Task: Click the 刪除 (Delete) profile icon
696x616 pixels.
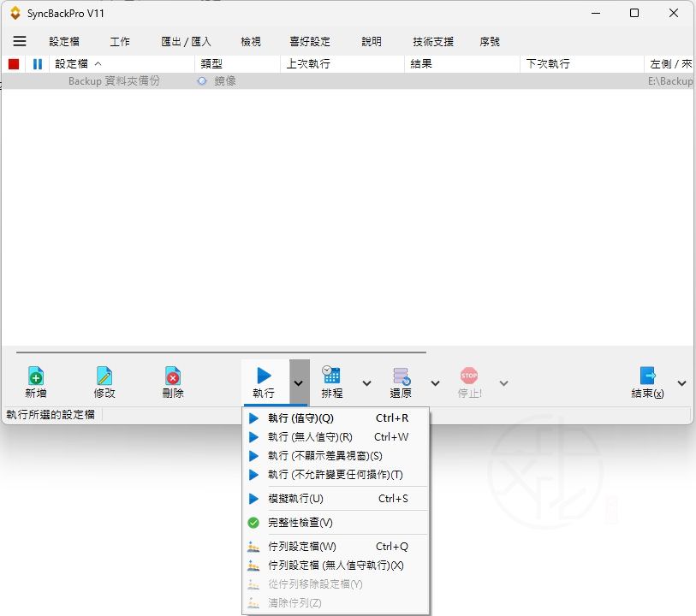Action: point(173,376)
